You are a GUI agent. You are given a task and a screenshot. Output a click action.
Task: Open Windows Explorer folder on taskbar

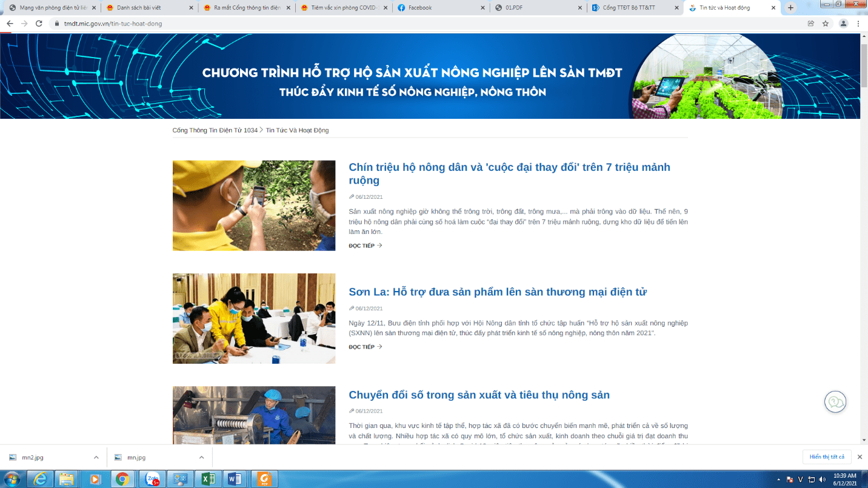(x=67, y=479)
